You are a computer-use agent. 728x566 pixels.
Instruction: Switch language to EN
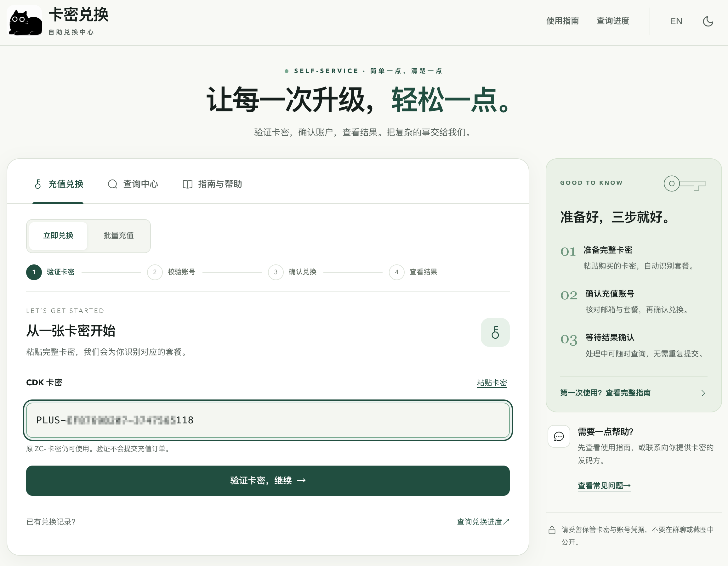click(676, 21)
